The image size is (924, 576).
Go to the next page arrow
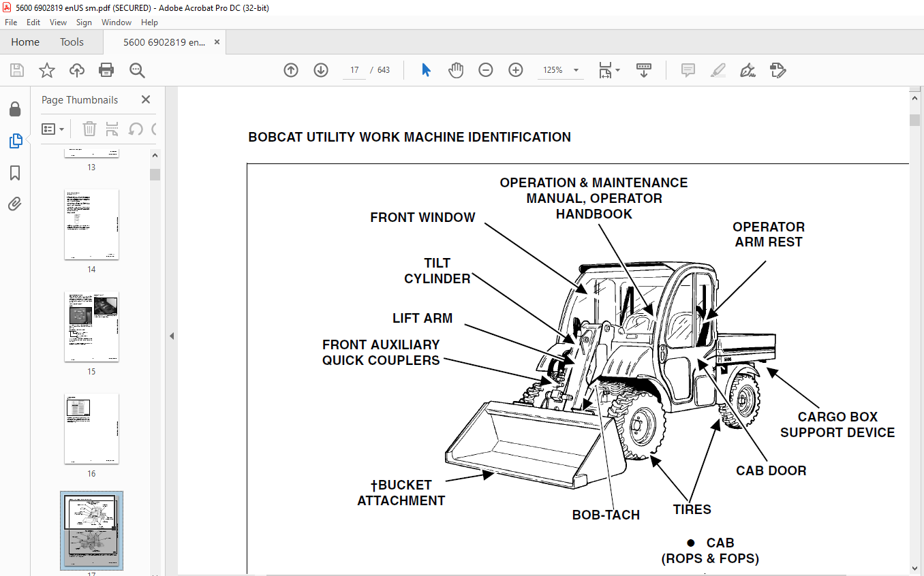pos(321,70)
